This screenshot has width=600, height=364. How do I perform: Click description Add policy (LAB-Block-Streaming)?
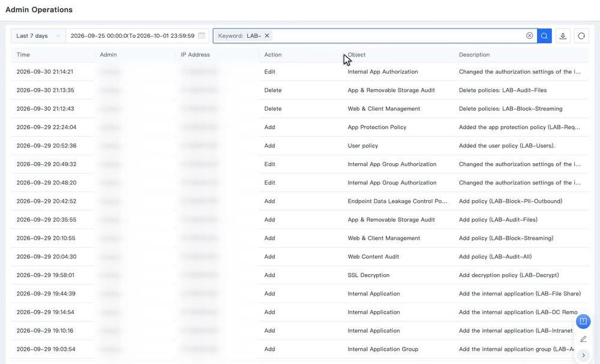tap(506, 238)
